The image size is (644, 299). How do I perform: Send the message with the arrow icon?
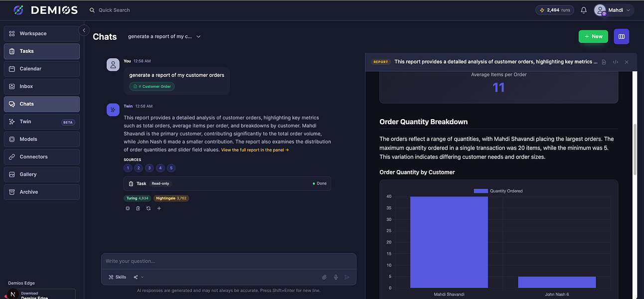point(347,277)
